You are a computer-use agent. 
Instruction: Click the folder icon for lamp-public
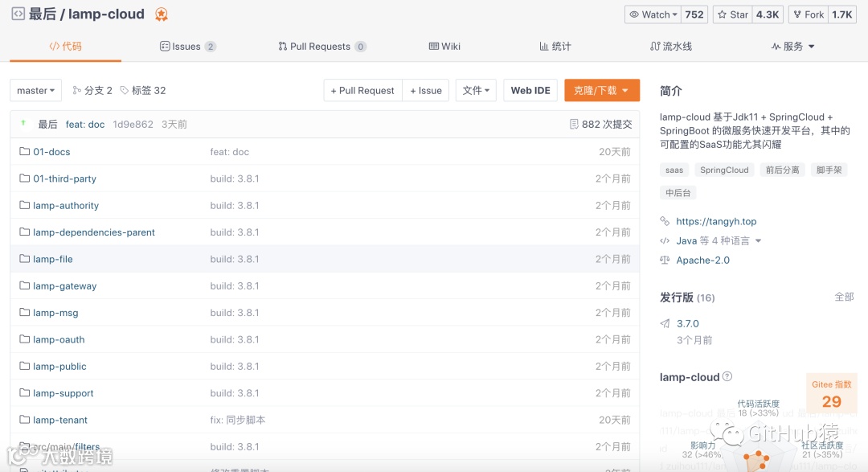[24, 366]
